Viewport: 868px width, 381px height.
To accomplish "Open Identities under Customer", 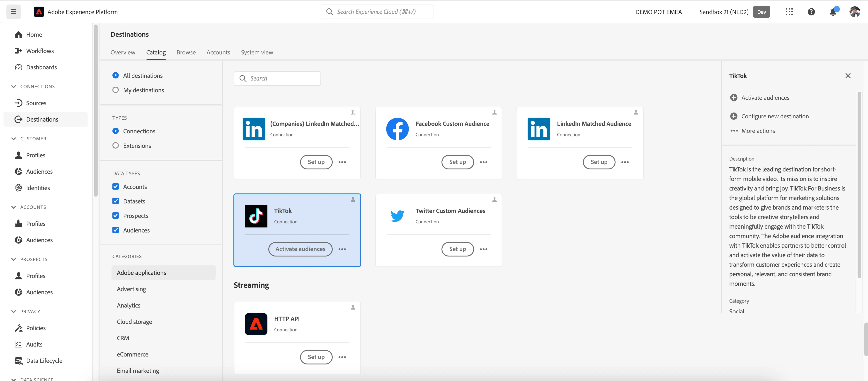I will (38, 188).
